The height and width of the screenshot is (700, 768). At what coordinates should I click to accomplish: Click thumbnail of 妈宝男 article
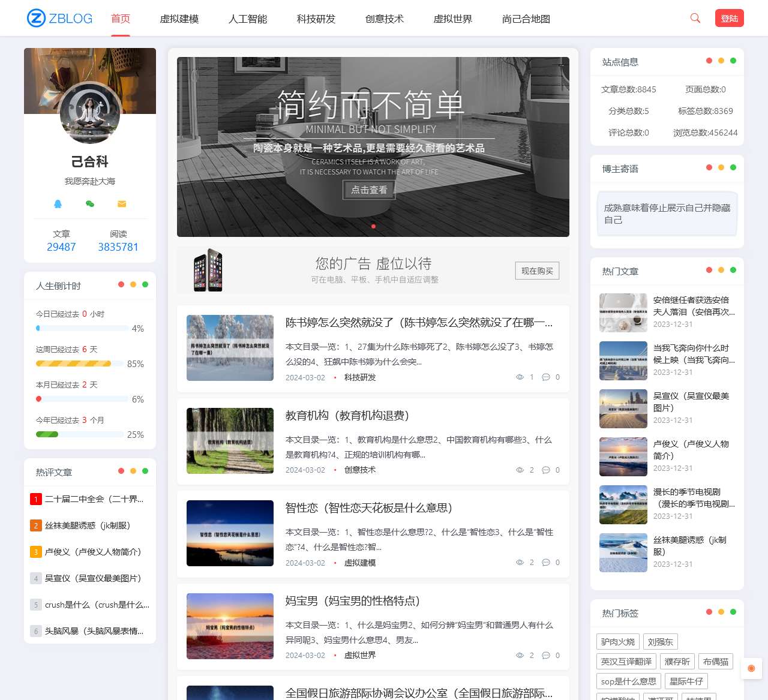pyautogui.click(x=230, y=626)
